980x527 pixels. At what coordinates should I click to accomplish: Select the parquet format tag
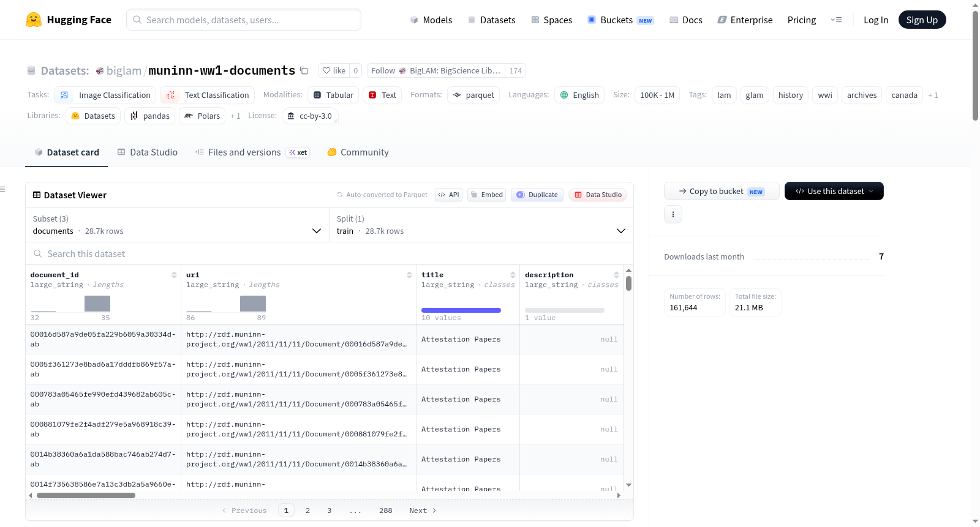click(x=473, y=95)
